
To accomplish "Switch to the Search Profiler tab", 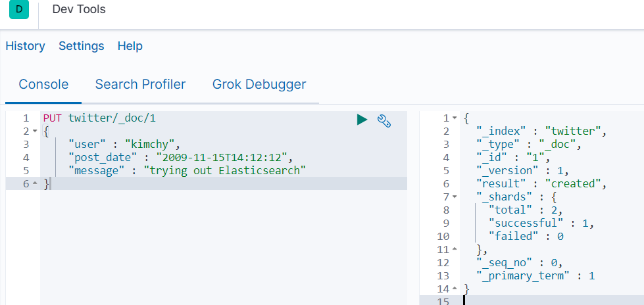I will [x=141, y=85].
